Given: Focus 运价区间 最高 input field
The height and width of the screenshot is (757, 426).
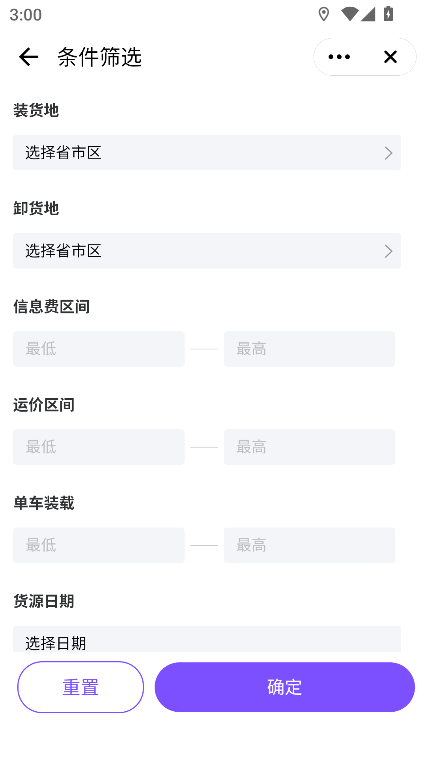Looking at the screenshot, I should tap(309, 447).
